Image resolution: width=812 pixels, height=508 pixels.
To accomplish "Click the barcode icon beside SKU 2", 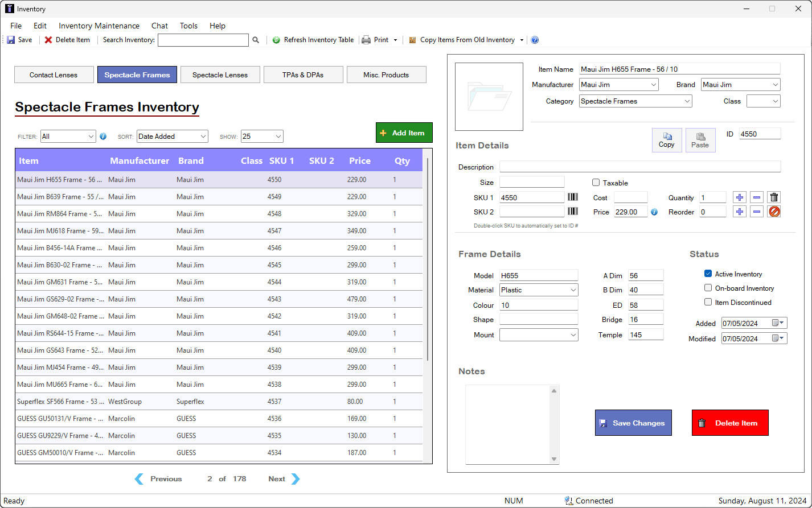I will tap(573, 211).
